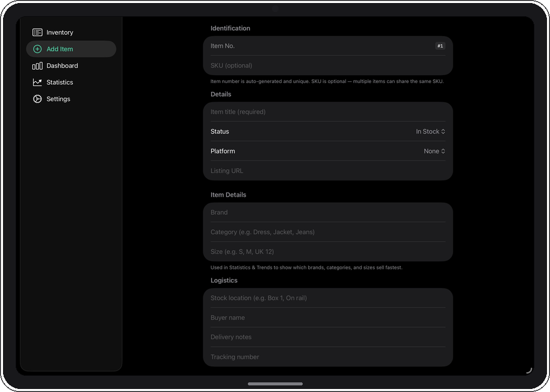
Task: Open Statistics page
Action: (x=71, y=82)
